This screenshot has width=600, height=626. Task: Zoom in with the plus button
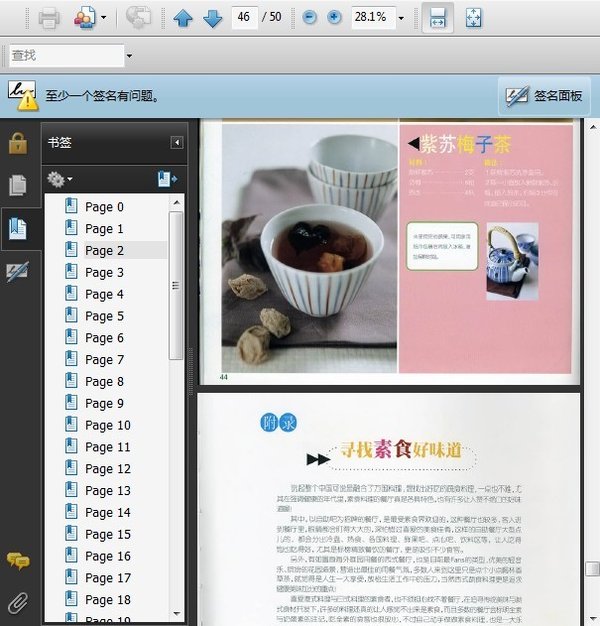point(334,18)
